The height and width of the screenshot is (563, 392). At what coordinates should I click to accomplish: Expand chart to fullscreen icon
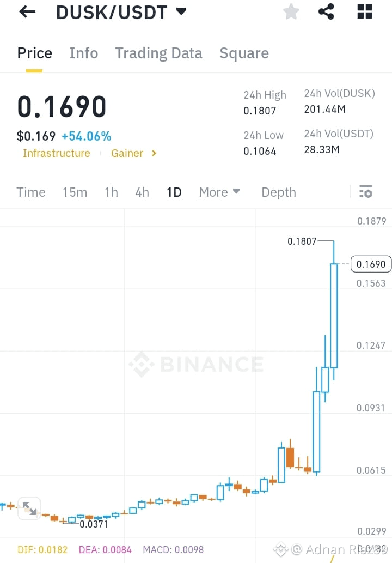click(x=29, y=508)
